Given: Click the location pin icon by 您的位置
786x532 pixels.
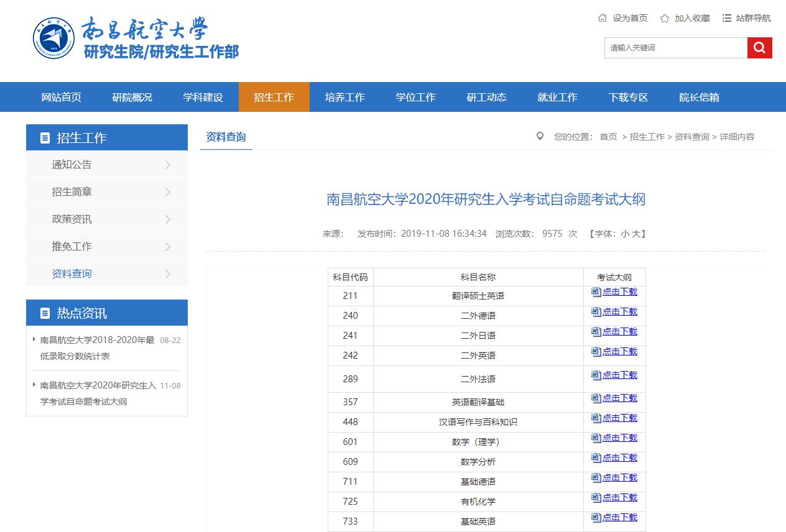Looking at the screenshot, I should pos(540,136).
